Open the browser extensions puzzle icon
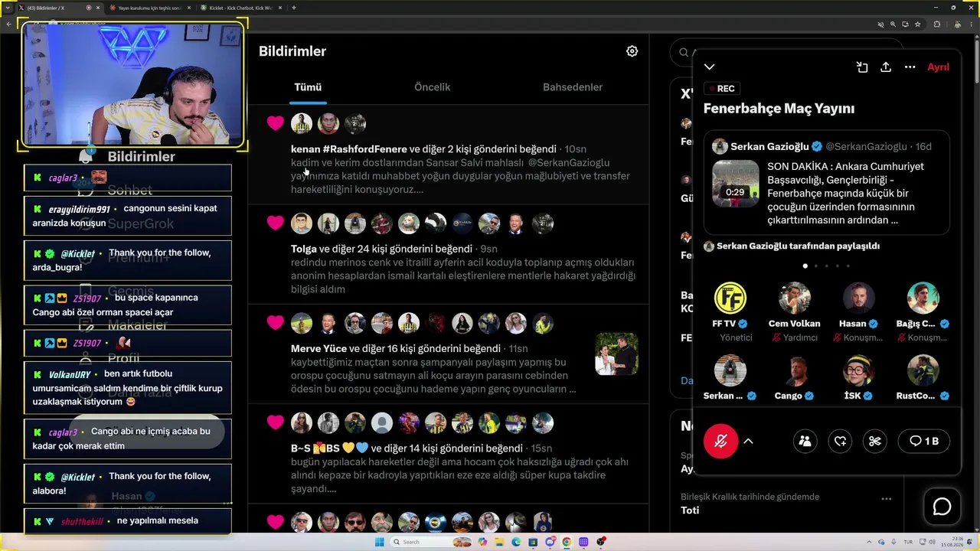This screenshot has height=551, width=980. point(936,24)
